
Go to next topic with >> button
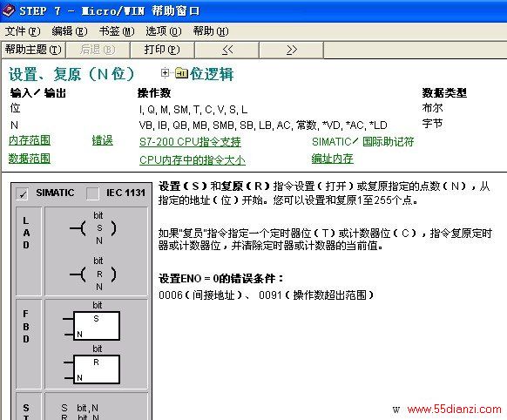[291, 50]
